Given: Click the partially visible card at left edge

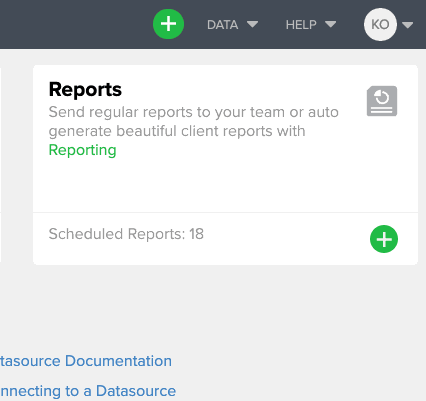Looking at the screenshot, I should point(0,165).
